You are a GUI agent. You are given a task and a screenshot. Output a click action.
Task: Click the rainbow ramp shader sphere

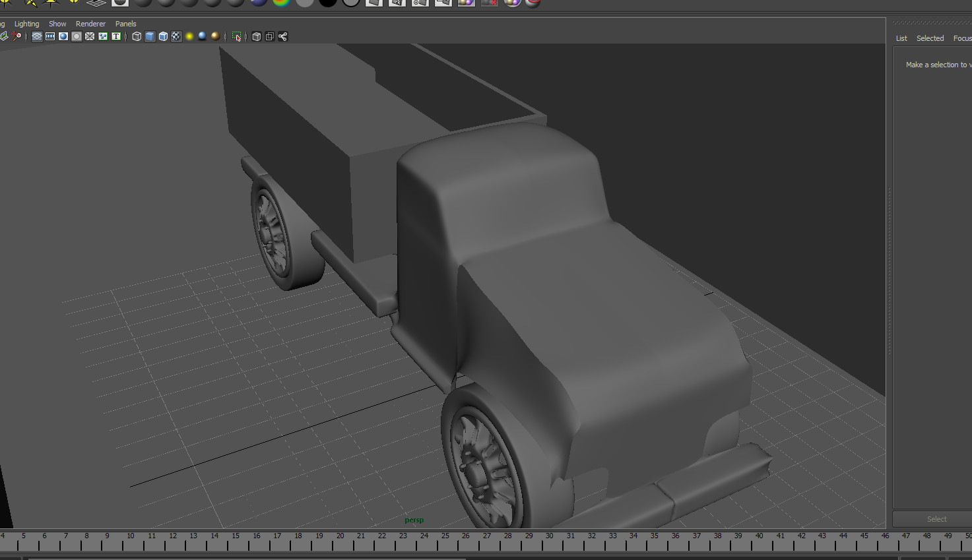[282, 3]
